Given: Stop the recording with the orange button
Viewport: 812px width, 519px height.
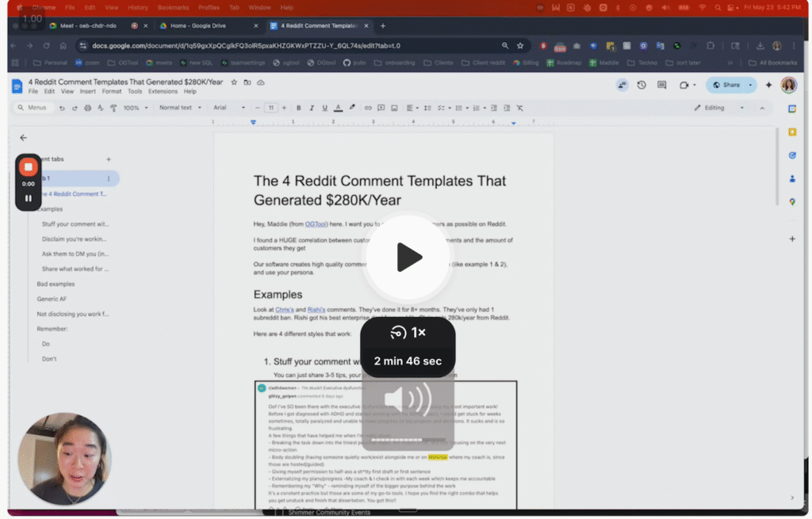Looking at the screenshot, I should coord(28,167).
